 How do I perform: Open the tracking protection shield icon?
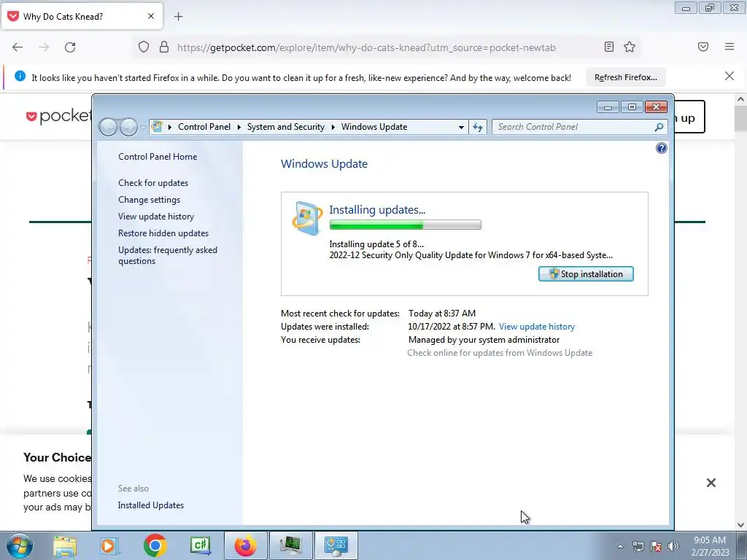[x=144, y=47]
